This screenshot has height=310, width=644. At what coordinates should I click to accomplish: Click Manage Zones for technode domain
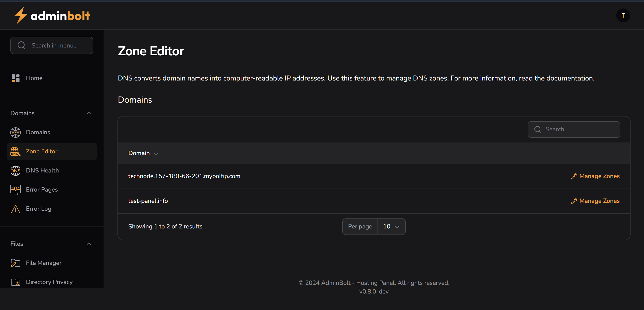coord(600,176)
